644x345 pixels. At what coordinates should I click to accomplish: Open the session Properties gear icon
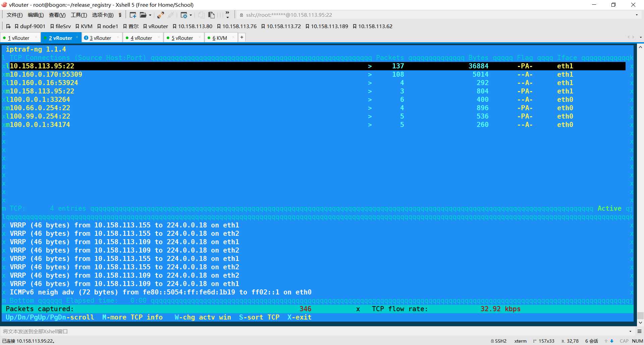point(184,15)
